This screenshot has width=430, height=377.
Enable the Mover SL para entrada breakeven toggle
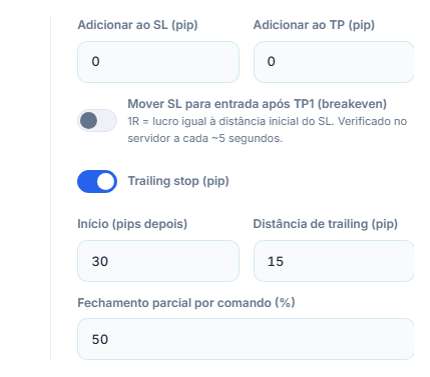pyautogui.click(x=97, y=120)
